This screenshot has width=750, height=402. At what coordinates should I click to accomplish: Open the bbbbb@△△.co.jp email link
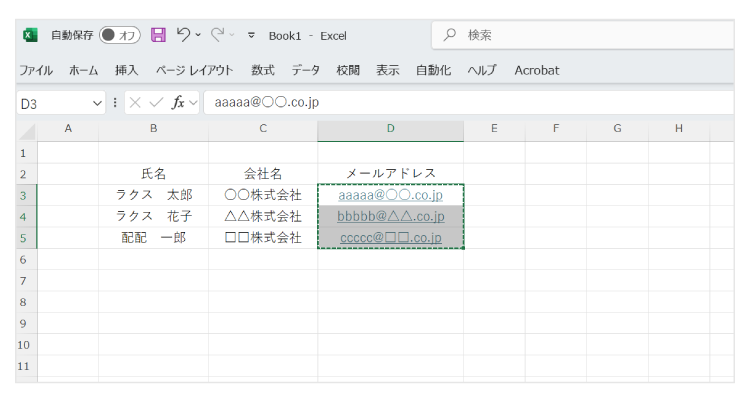(x=390, y=216)
